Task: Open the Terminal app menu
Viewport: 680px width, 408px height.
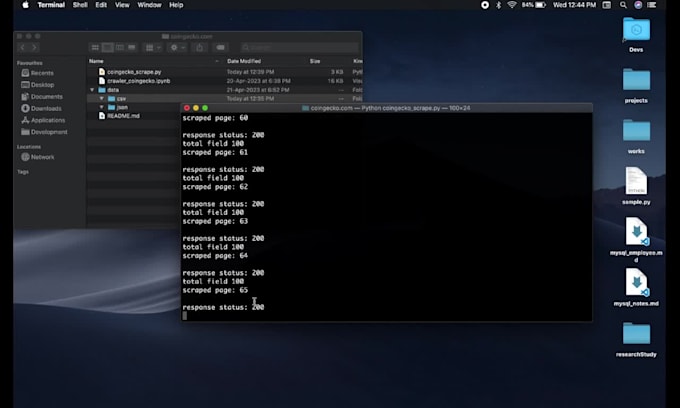Action: click(x=51, y=5)
